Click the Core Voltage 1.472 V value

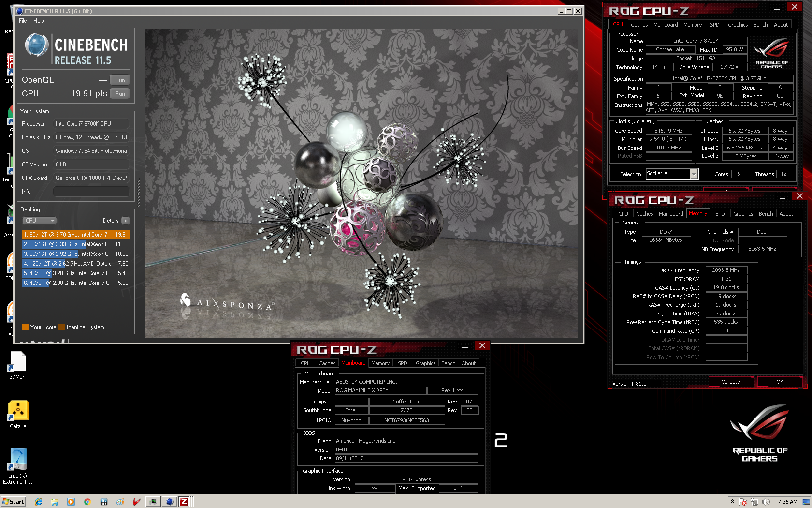click(x=729, y=67)
